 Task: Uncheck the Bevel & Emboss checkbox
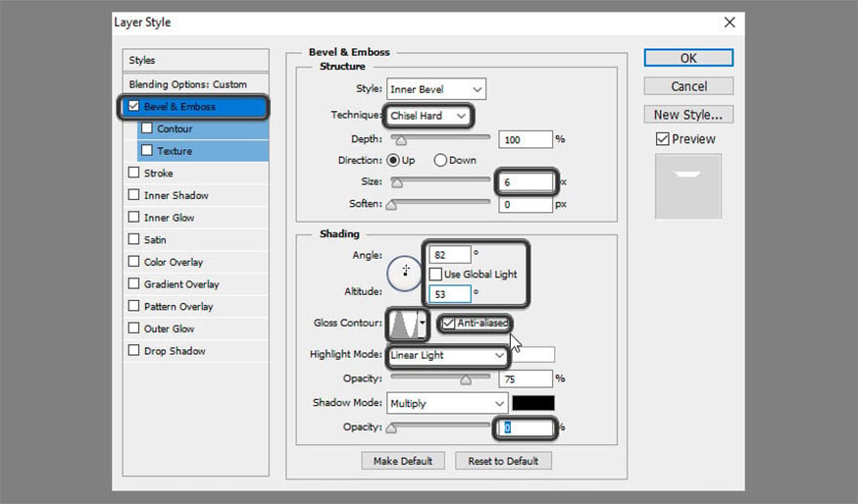(133, 106)
